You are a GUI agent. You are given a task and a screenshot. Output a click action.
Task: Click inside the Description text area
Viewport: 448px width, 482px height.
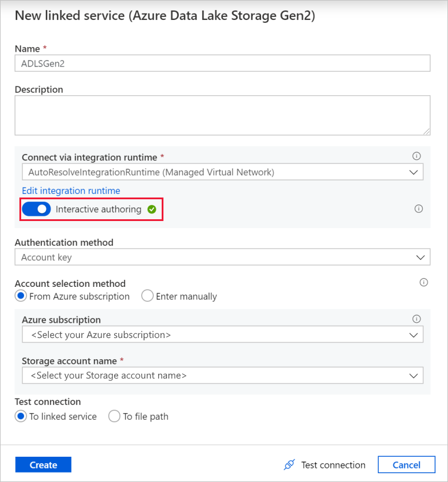(x=223, y=115)
